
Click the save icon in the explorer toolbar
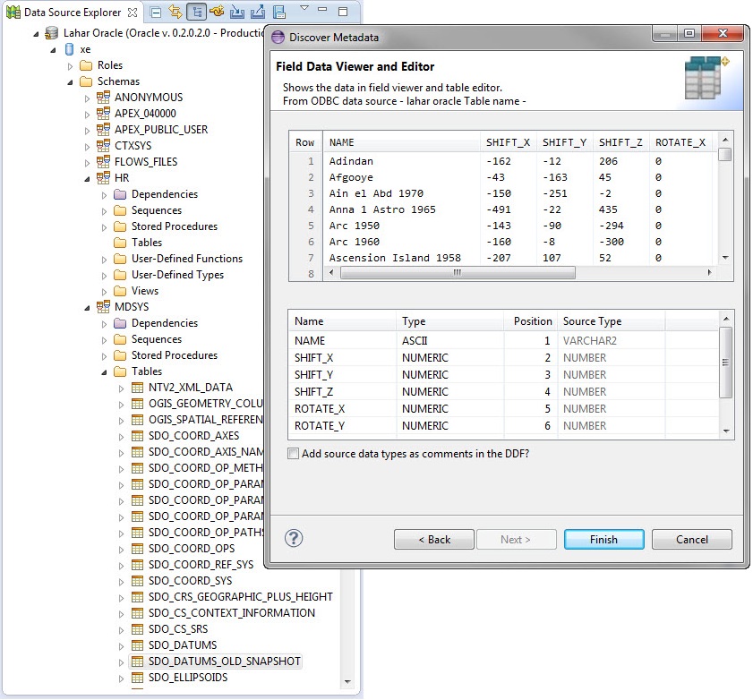pyautogui.click(x=281, y=11)
